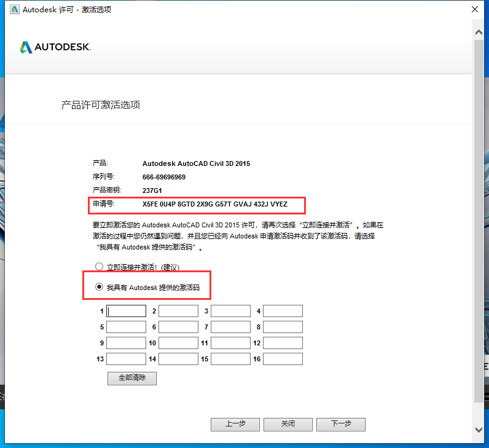The image size is (489, 448).
Task: Click activation code input field 3
Action: [230, 311]
